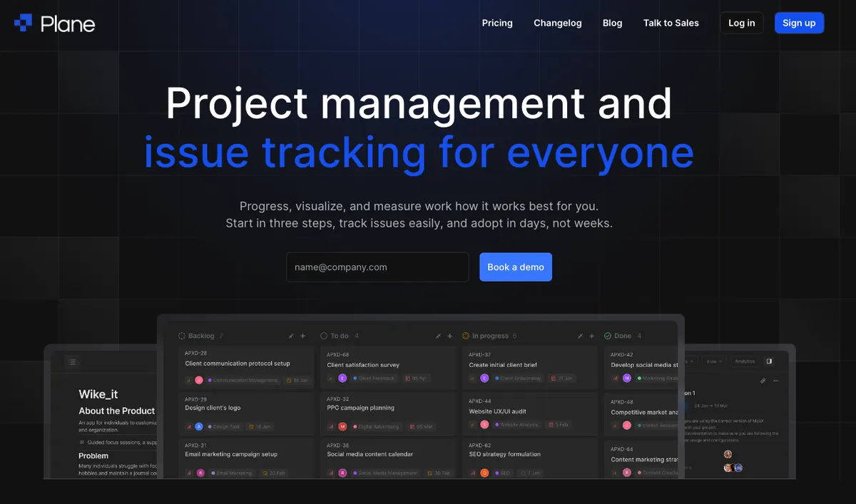This screenshot has width=856, height=504.
Task: Click the Plane logo in the top navigation
Action: [x=55, y=23]
